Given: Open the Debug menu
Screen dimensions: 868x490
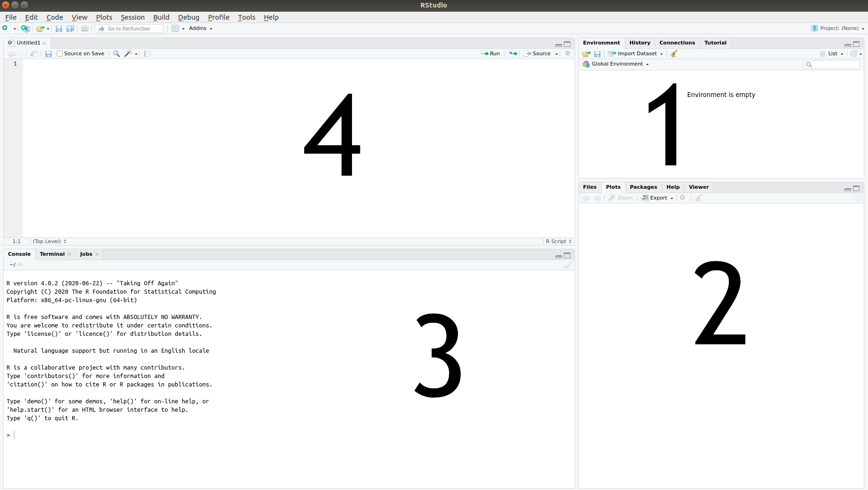Looking at the screenshot, I should pyautogui.click(x=188, y=17).
